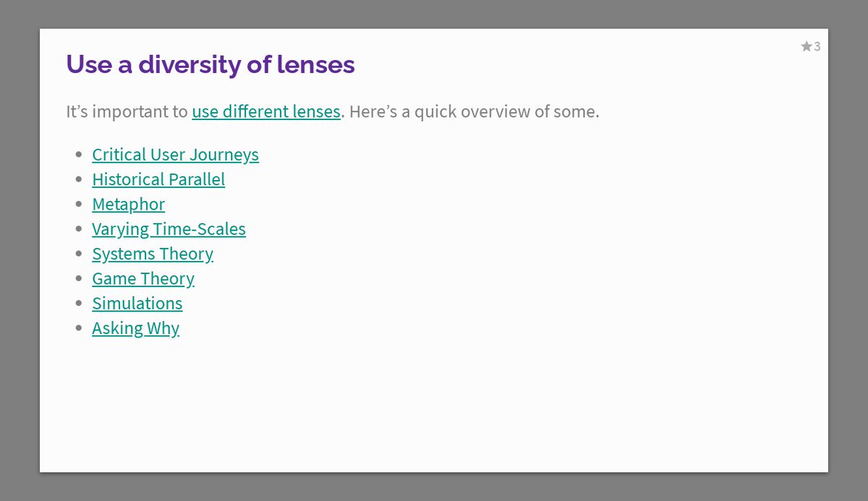Click the bullet point beside Game Theory
The width and height of the screenshot is (868, 501).
[x=79, y=278]
